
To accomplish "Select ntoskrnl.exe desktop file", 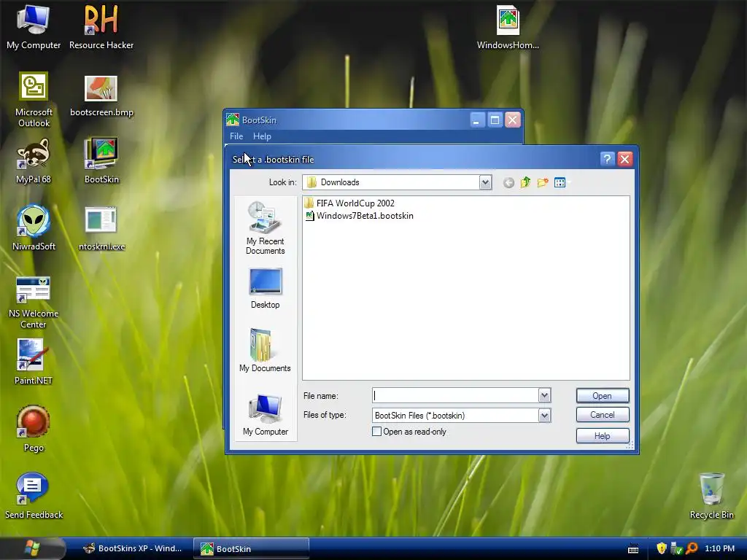I will (x=101, y=228).
